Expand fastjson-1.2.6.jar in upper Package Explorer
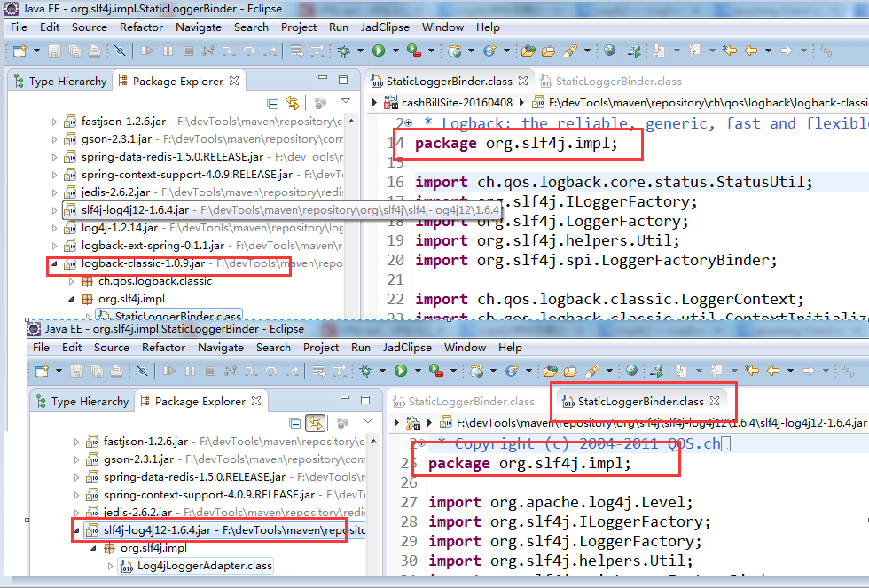869x588 pixels. tap(54, 122)
